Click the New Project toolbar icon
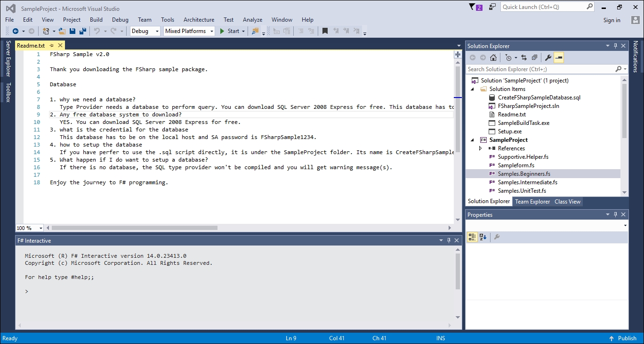The height and width of the screenshot is (344, 644). [x=46, y=31]
